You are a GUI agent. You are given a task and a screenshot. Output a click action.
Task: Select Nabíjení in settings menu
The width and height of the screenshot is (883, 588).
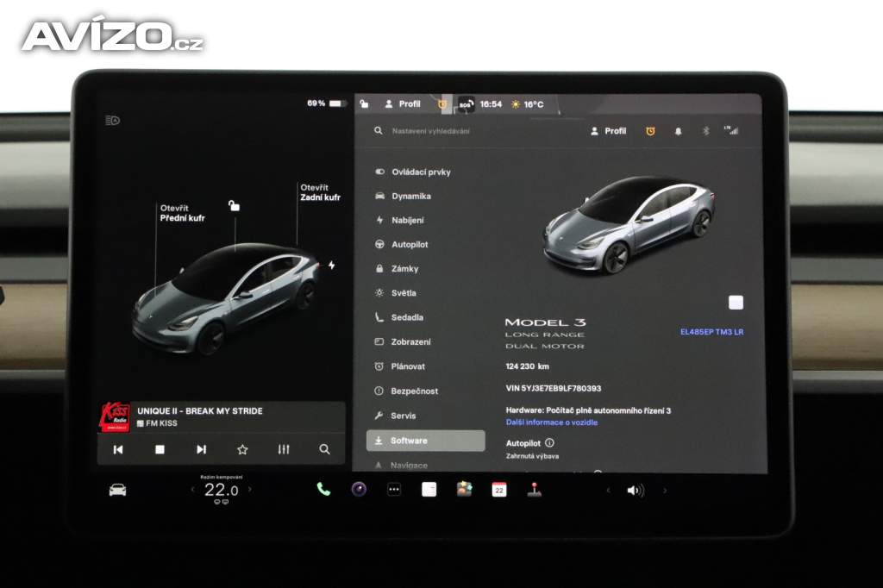point(407,221)
